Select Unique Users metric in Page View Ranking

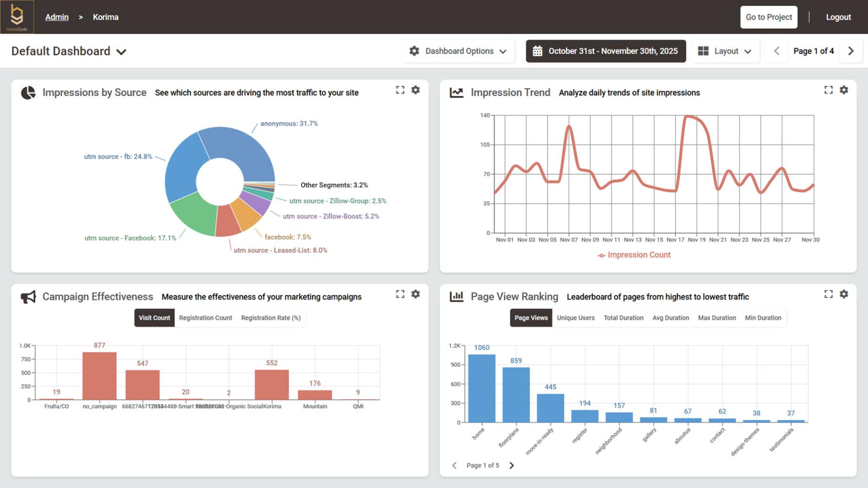coord(575,317)
